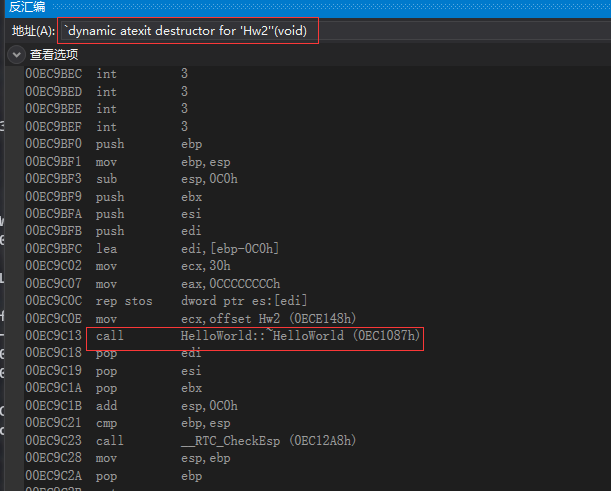The width and height of the screenshot is (611, 491).
Task: Click rep stos instruction line
Action: (x=166, y=301)
